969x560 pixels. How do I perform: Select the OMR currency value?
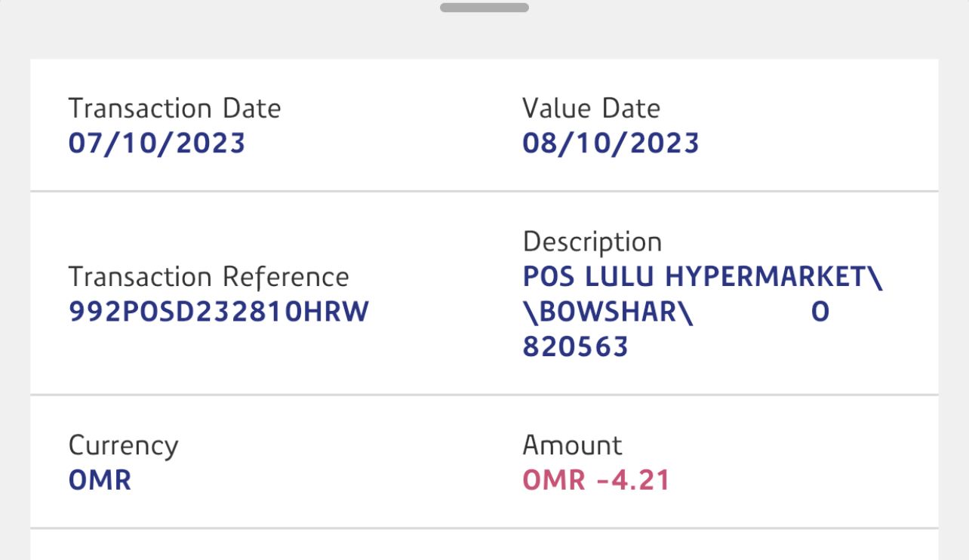(100, 480)
